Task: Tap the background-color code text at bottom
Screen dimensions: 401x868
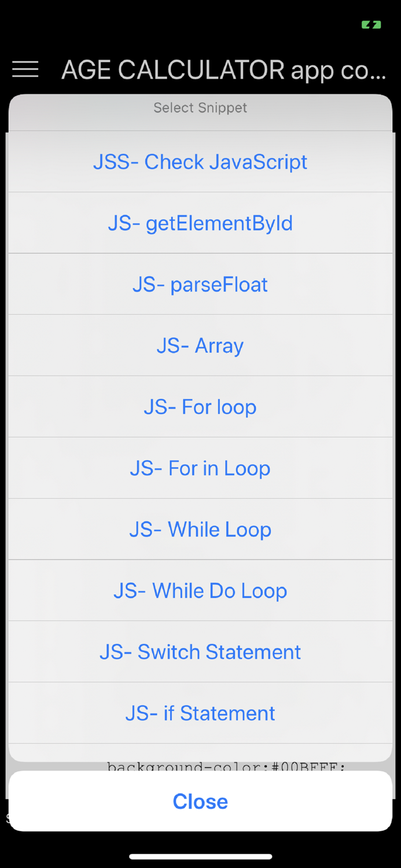Action: (226, 767)
